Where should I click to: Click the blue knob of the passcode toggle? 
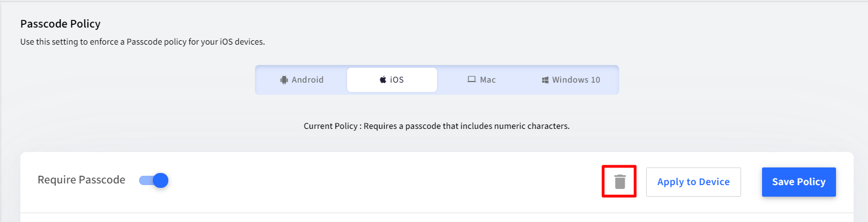coord(161,180)
